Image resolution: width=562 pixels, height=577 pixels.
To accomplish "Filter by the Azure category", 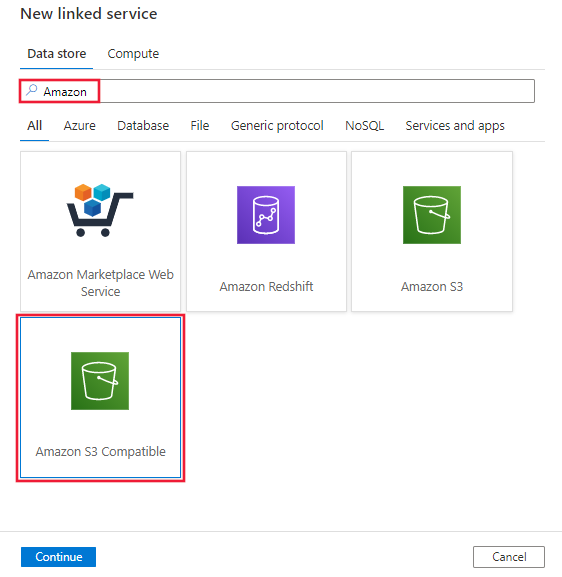I will coord(79,125).
